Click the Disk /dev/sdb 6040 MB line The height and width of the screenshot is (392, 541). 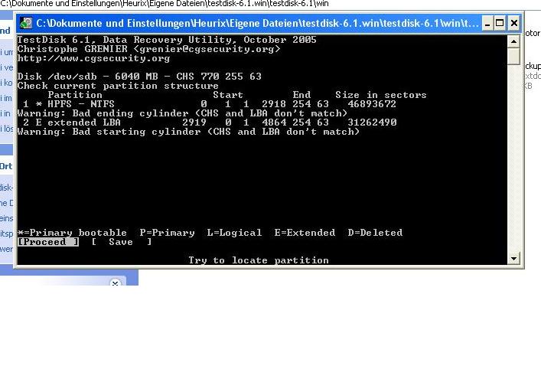139,77
